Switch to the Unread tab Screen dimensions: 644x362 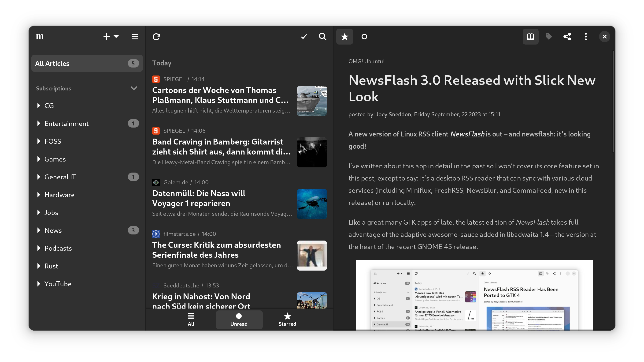click(239, 320)
